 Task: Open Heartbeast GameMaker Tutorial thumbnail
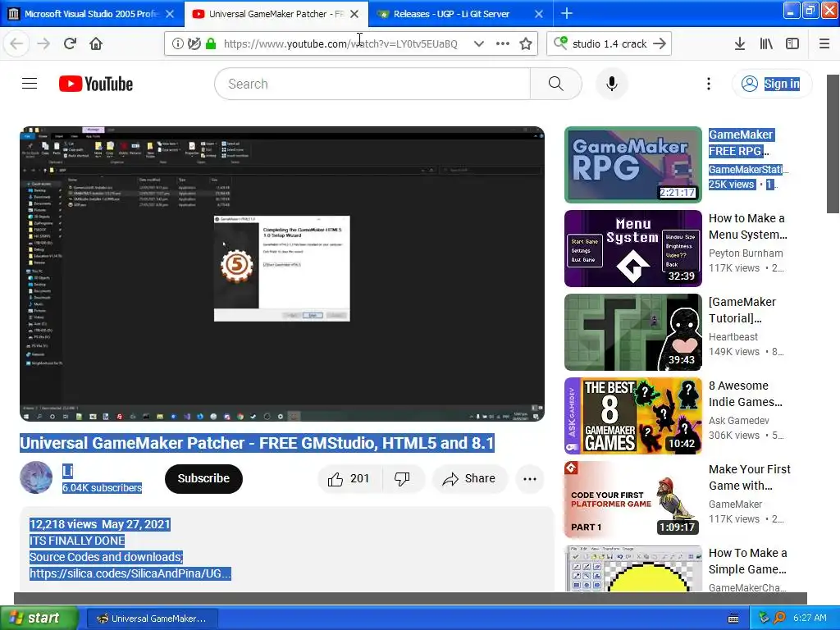pyautogui.click(x=632, y=332)
